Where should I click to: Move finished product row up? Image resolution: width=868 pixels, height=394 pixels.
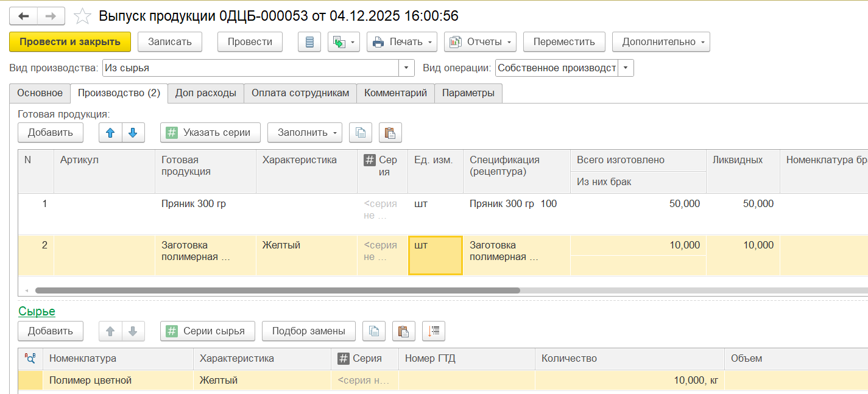[110, 132]
